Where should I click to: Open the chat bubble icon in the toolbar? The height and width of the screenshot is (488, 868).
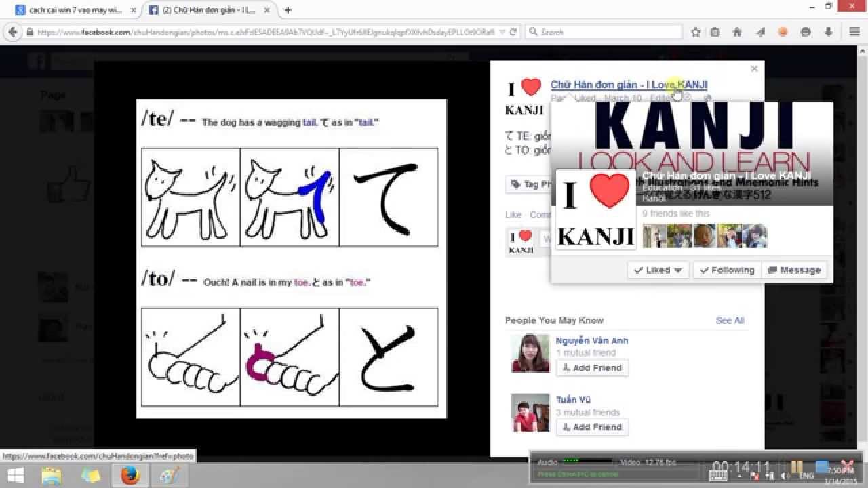(x=806, y=32)
